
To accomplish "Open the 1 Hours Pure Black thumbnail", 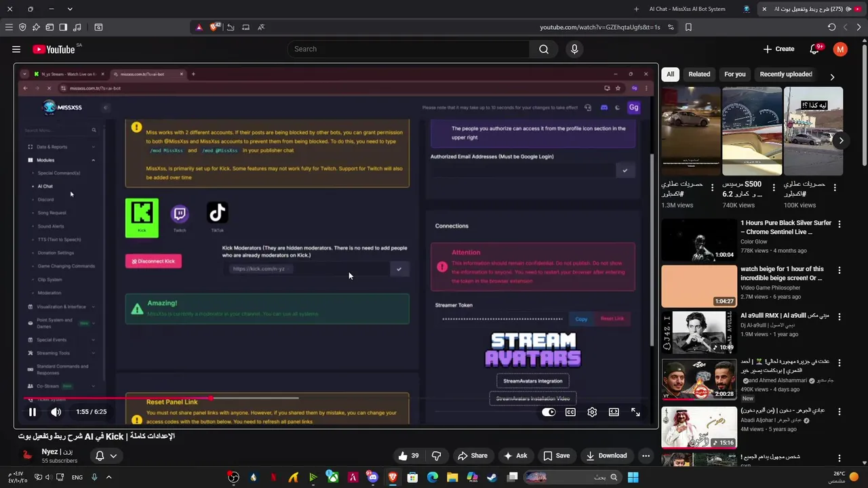I will coord(699,239).
